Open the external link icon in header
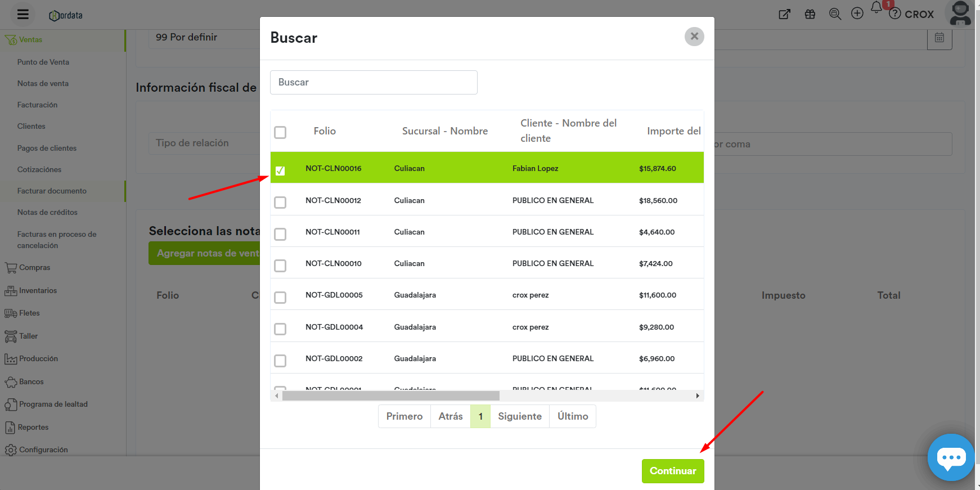Screen dimensions: 980x490 [784, 14]
